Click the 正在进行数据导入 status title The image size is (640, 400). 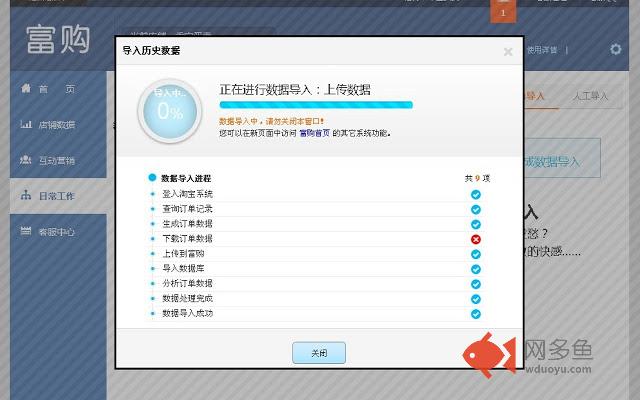[x=295, y=89]
